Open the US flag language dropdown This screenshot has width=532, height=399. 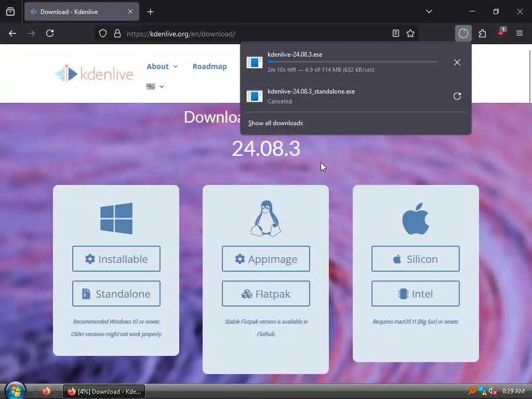click(x=155, y=87)
